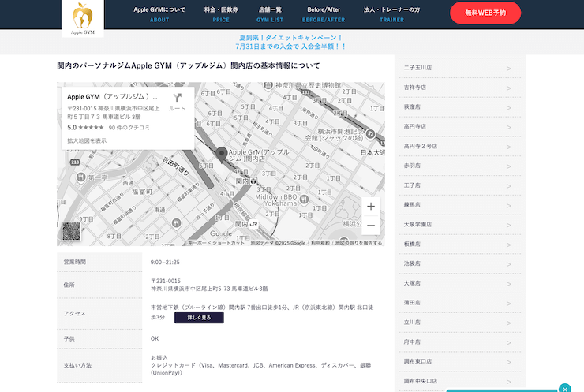Click the 9:00~21:25 hours value
The width and height of the screenshot is (584, 392).
coord(165,263)
